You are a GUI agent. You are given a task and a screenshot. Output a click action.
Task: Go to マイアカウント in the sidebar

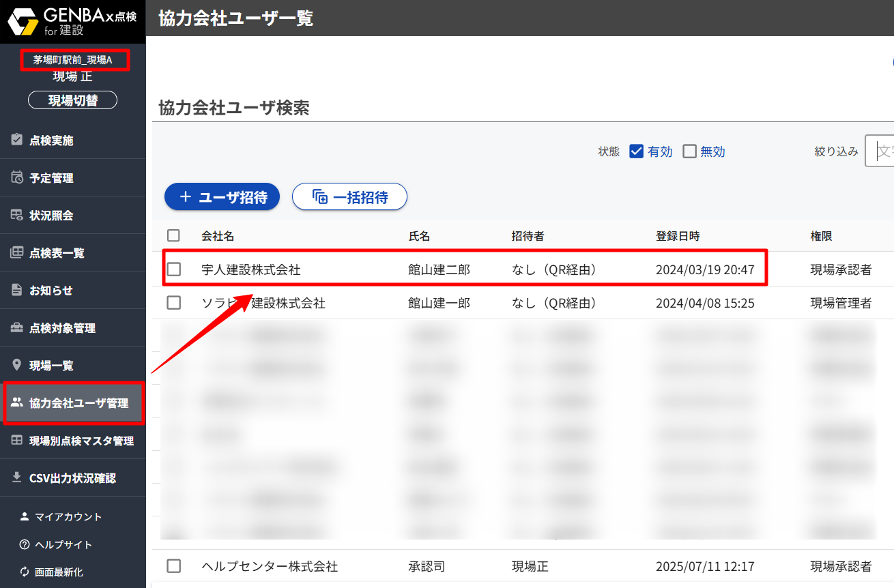pos(68,516)
